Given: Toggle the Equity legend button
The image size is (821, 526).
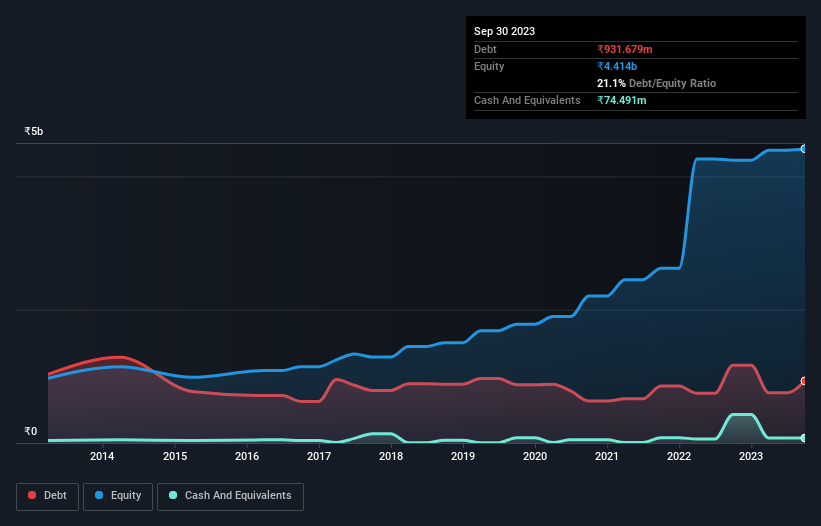Looking at the screenshot, I should click(118, 496).
